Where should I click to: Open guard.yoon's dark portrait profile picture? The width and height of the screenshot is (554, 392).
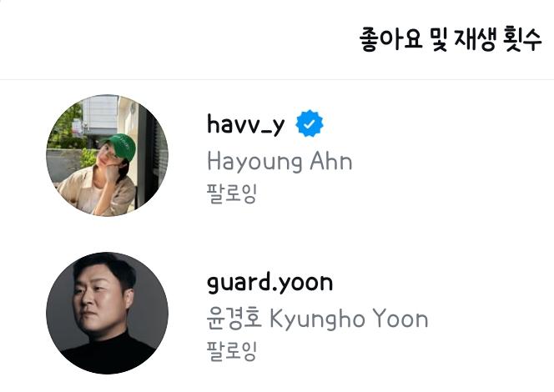coord(108,313)
